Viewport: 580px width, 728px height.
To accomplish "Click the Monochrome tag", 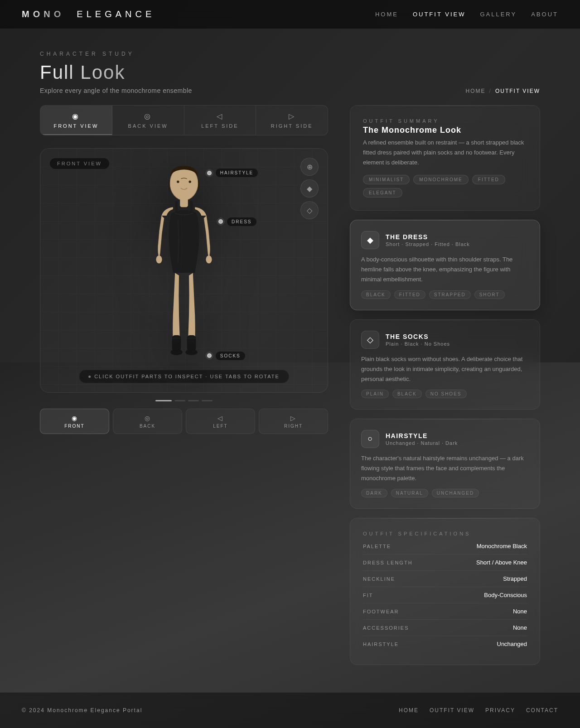I will click(441, 180).
